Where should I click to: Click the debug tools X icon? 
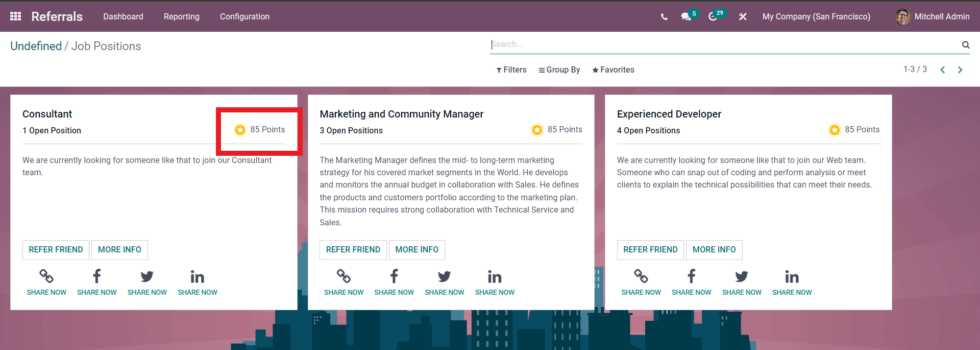(x=743, y=16)
